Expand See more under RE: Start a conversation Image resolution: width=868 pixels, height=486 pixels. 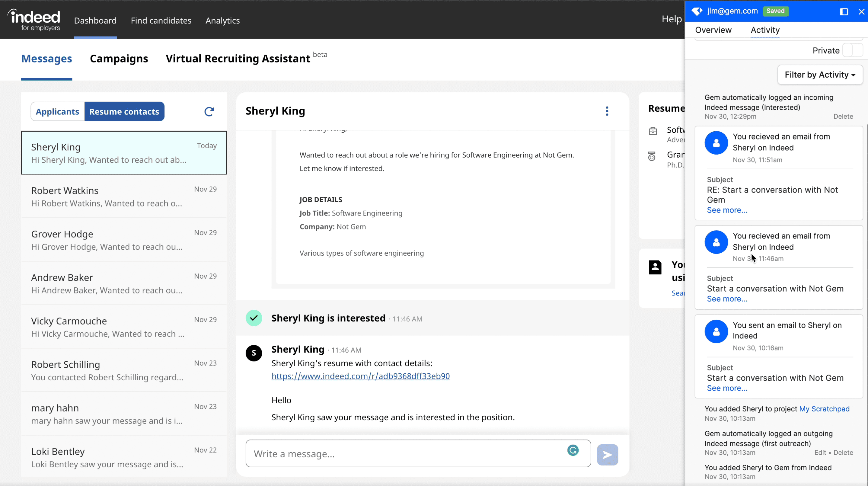point(727,210)
